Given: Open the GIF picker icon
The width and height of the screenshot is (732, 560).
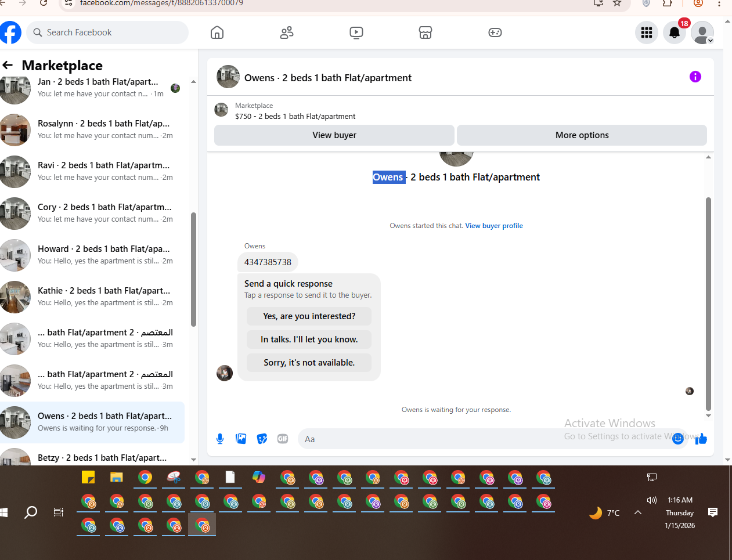Looking at the screenshot, I should pyautogui.click(x=283, y=439).
